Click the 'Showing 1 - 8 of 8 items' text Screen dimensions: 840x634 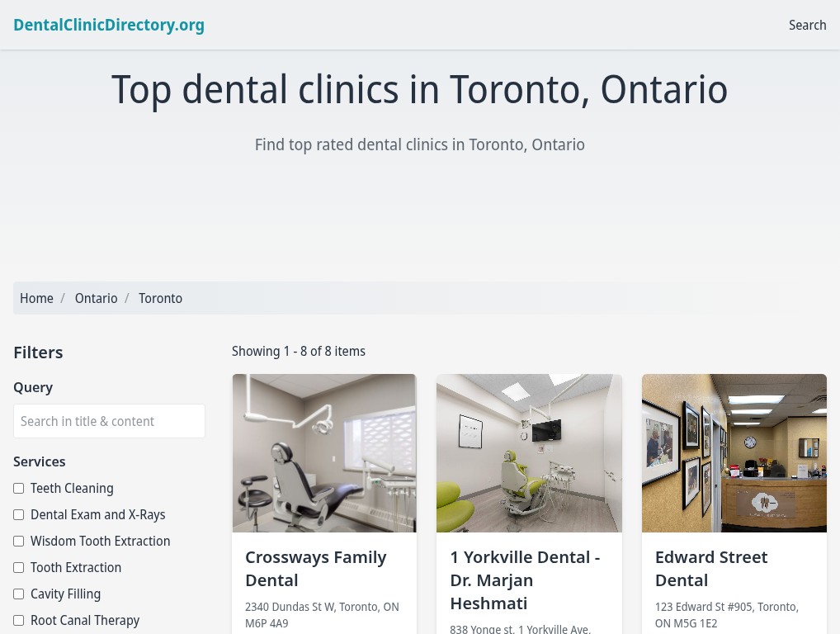299,351
